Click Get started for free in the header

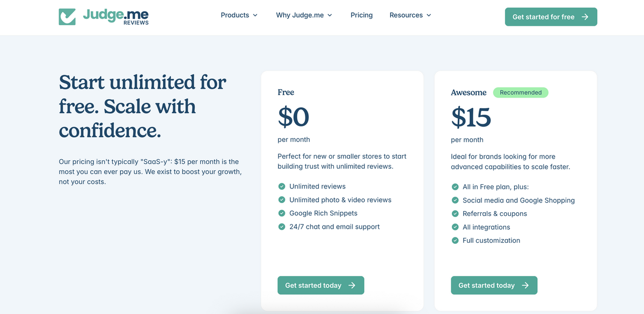point(551,17)
